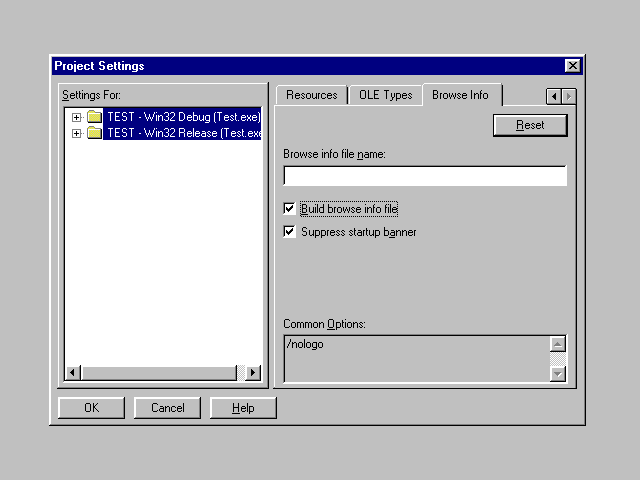Uncheck Build browse info file
This screenshot has height=480, width=640.
(290, 209)
